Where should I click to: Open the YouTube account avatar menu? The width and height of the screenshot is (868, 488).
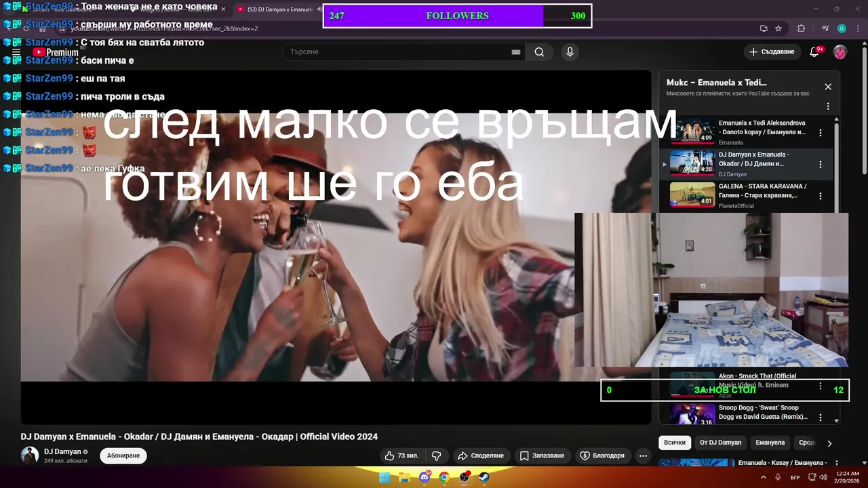840,52
